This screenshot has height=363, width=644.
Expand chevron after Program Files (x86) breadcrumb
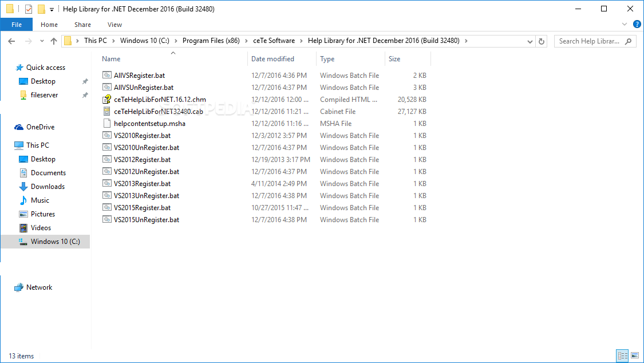click(x=246, y=41)
